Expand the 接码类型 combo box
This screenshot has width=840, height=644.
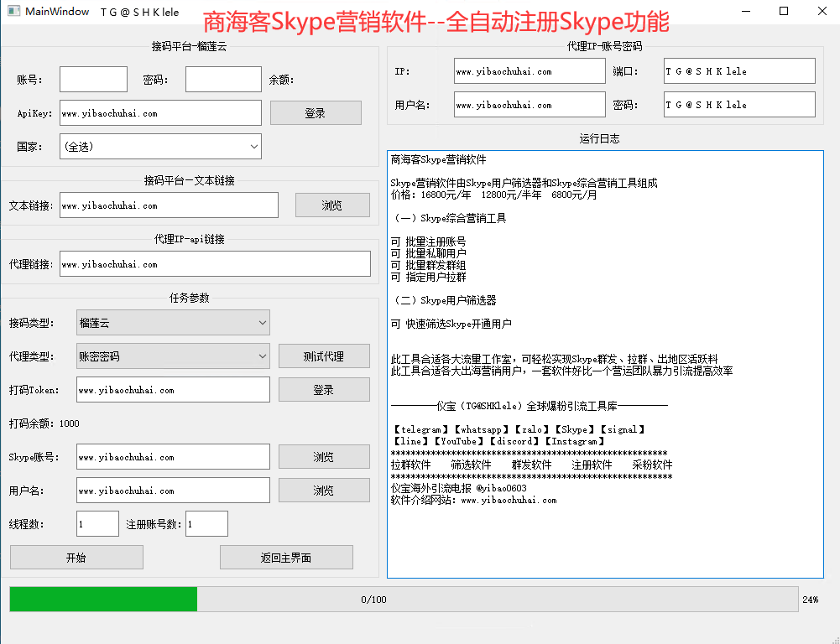pos(173,323)
